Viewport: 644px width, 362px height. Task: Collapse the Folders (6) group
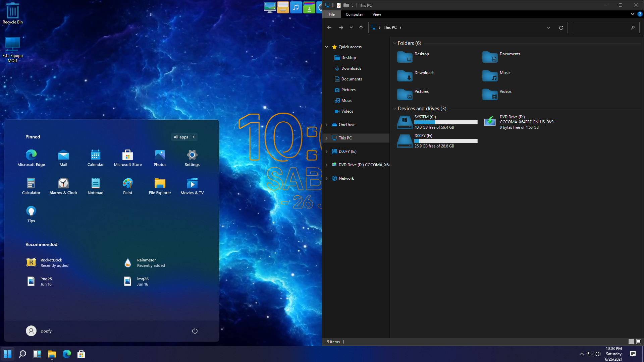[394, 43]
